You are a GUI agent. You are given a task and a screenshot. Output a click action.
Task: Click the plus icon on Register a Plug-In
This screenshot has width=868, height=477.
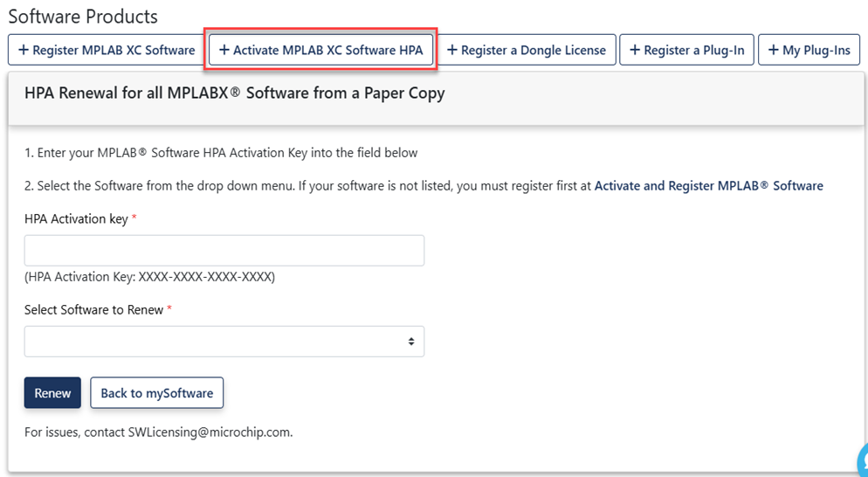635,51
